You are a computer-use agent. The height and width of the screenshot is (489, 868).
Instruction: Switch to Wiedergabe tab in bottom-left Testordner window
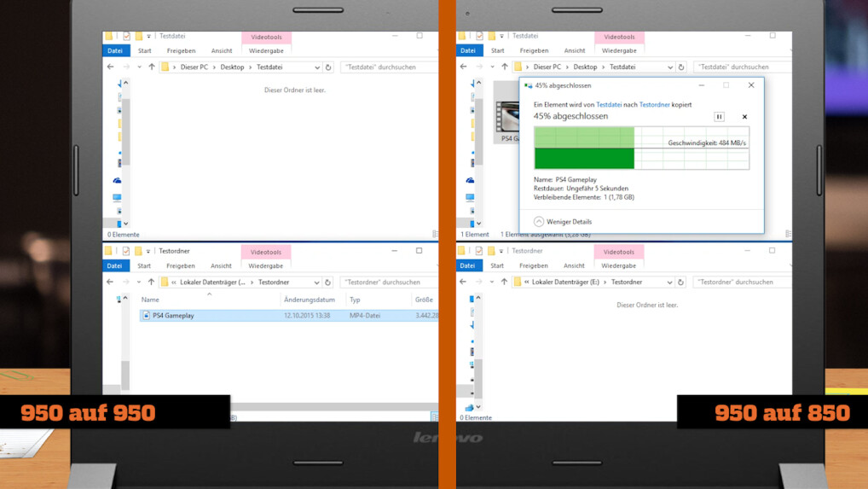265,266
